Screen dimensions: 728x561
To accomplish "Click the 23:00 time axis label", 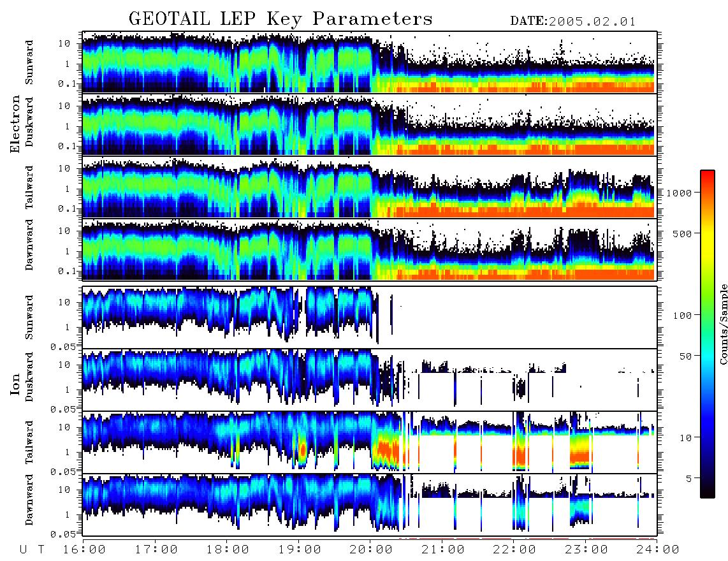I will 586,550.
